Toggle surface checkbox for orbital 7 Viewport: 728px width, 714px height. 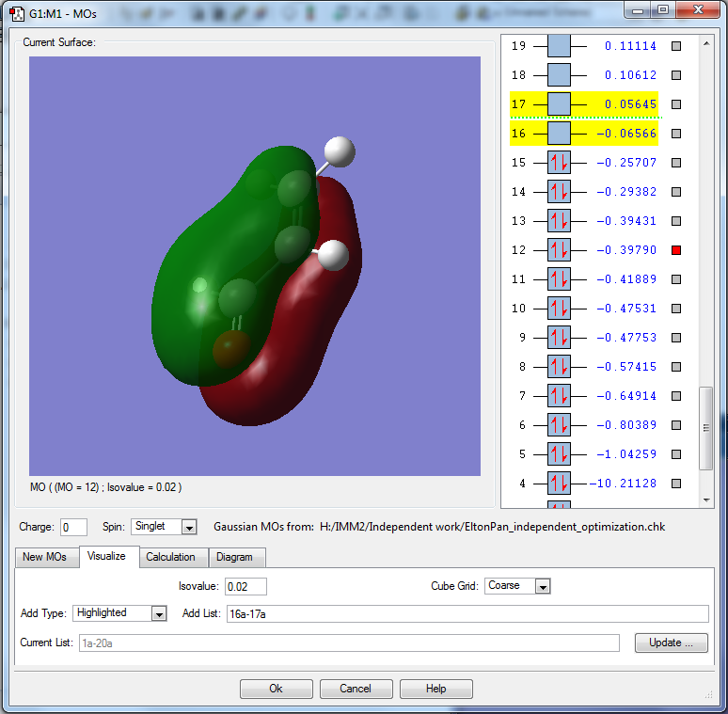[676, 396]
